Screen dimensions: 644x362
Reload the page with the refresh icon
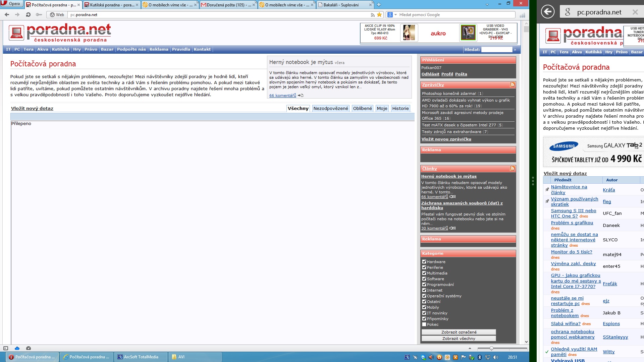[28, 15]
